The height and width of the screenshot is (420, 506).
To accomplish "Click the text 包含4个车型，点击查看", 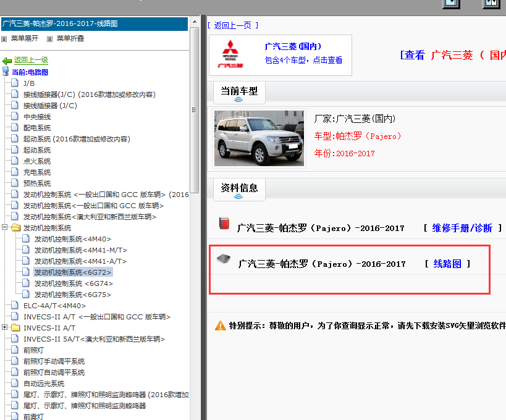I will (304, 60).
